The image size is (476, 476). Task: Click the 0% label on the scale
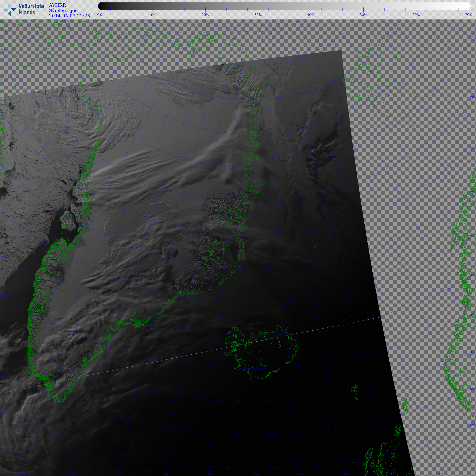click(100, 15)
